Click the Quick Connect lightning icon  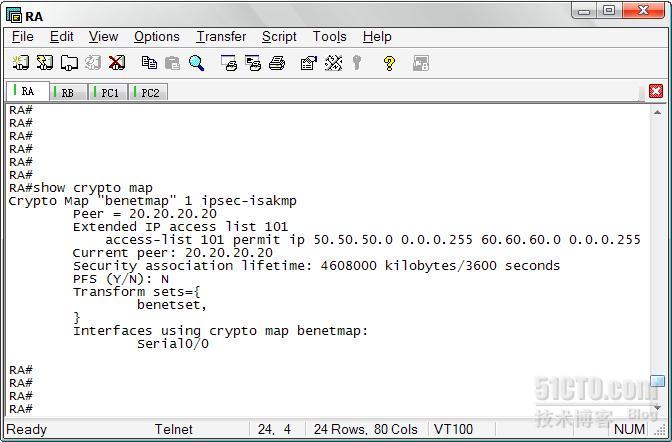pyautogui.click(x=45, y=63)
